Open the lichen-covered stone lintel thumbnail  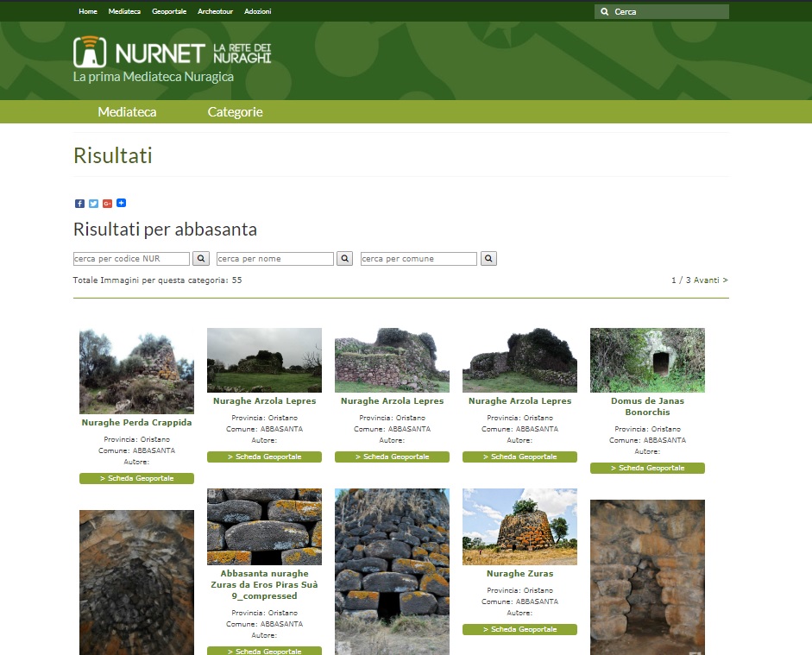(x=264, y=526)
